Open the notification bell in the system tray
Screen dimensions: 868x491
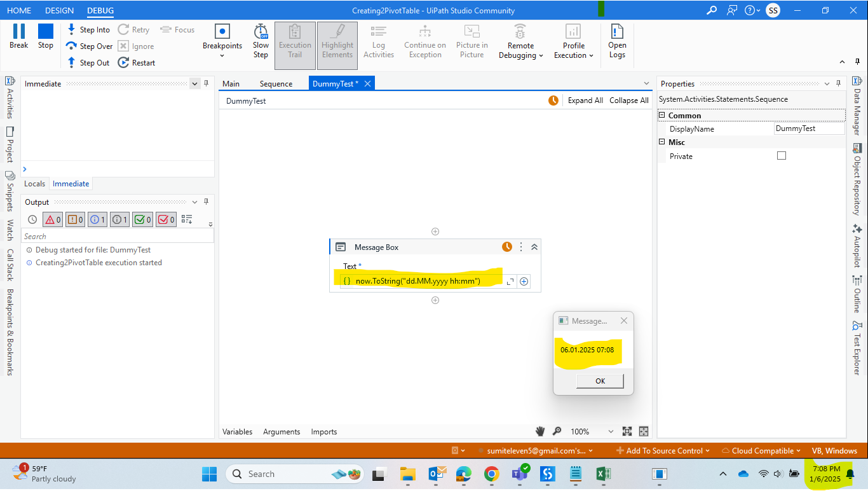(x=850, y=474)
